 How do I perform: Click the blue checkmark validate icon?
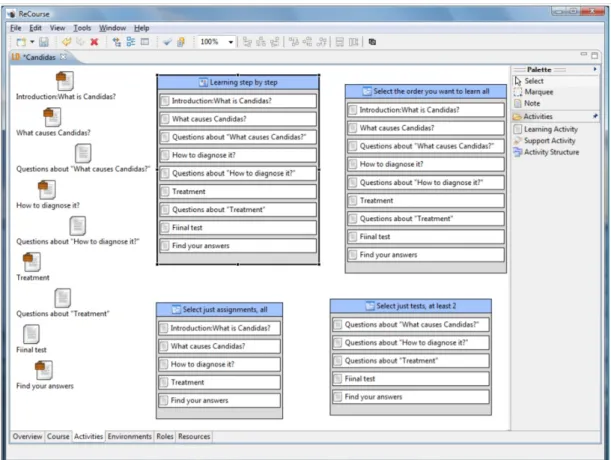click(167, 42)
